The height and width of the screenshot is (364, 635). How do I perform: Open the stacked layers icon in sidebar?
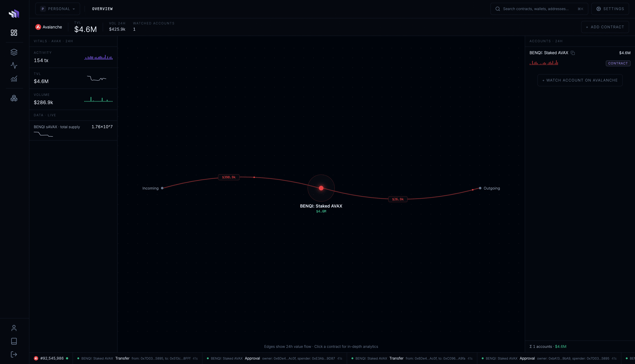pyautogui.click(x=14, y=52)
